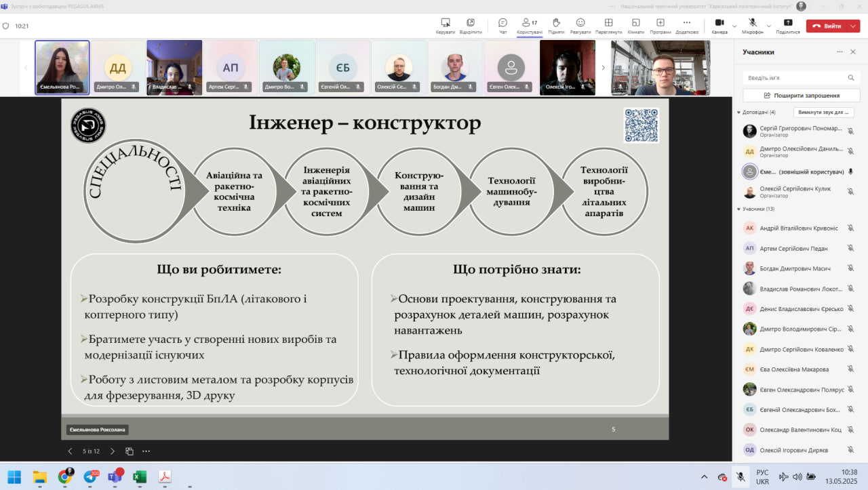Select the ДД Дмитро participant tile
Viewport: 868px width, 490px height.
pyautogui.click(x=118, y=67)
